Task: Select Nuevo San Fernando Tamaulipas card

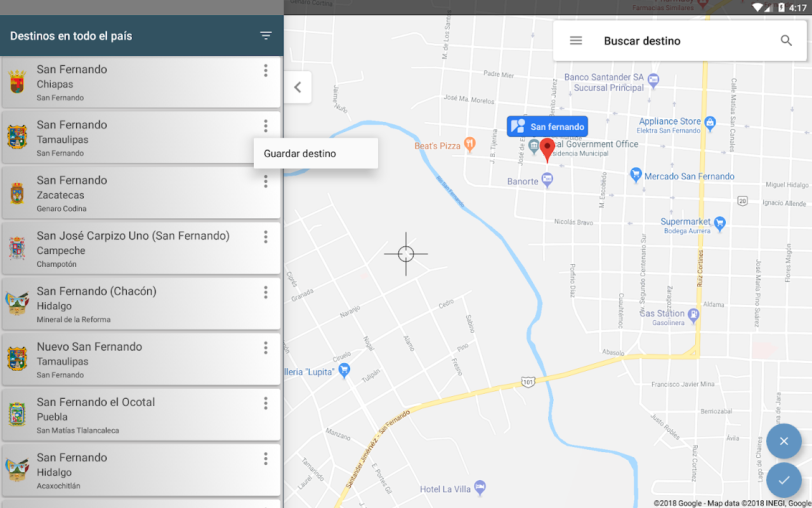Action: tap(141, 359)
